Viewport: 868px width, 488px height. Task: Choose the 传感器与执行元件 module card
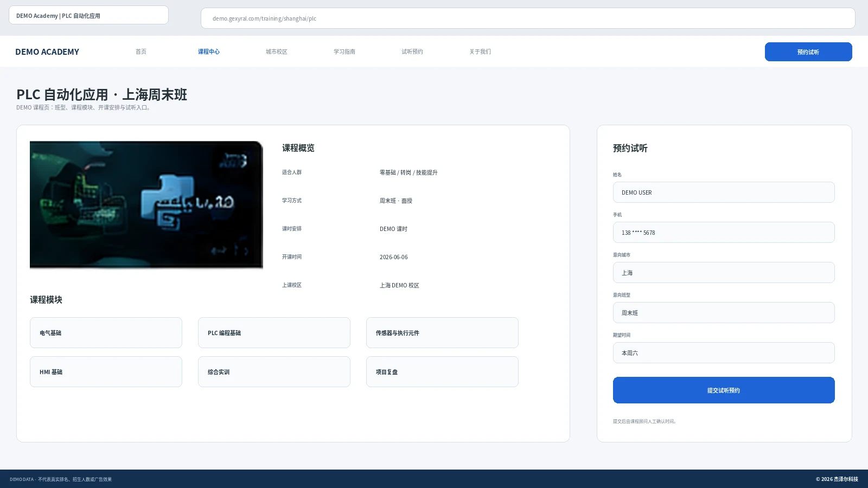click(442, 333)
